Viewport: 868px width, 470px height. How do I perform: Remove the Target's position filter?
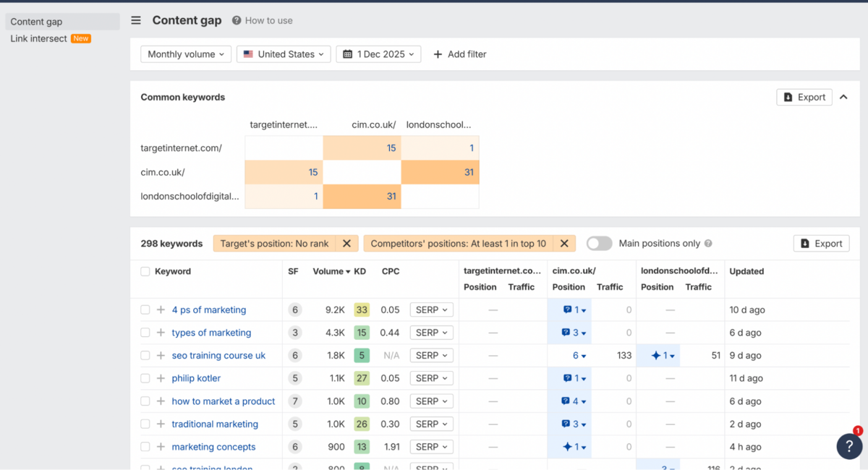tap(346, 244)
